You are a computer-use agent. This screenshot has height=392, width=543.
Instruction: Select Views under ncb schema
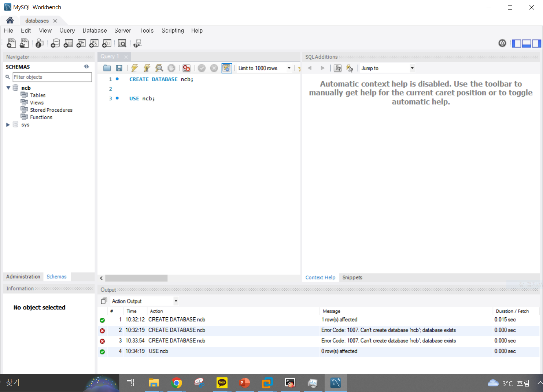(x=37, y=102)
